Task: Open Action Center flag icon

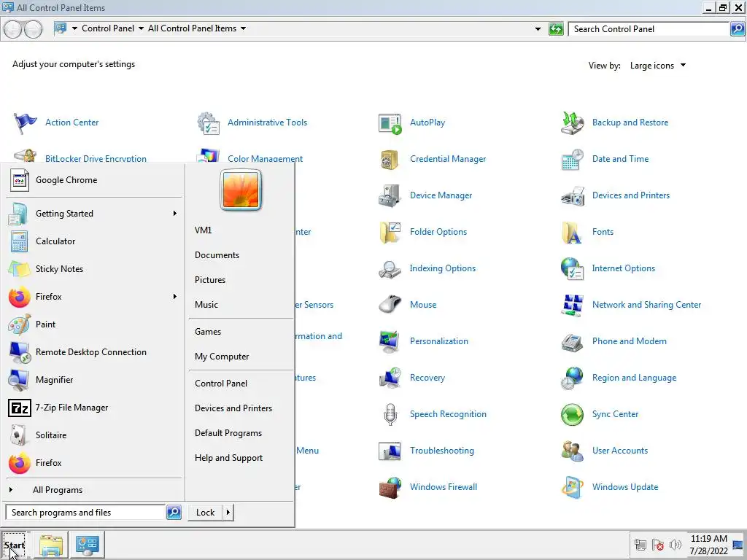Action: 25,122
